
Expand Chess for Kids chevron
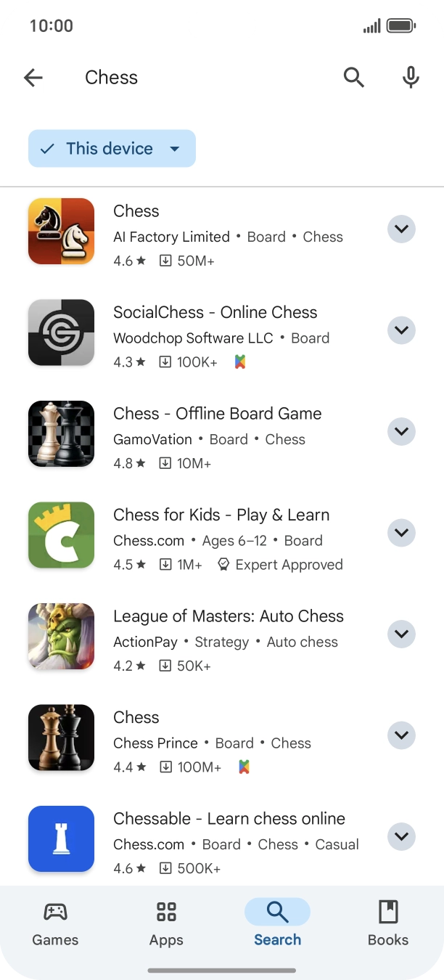401,533
